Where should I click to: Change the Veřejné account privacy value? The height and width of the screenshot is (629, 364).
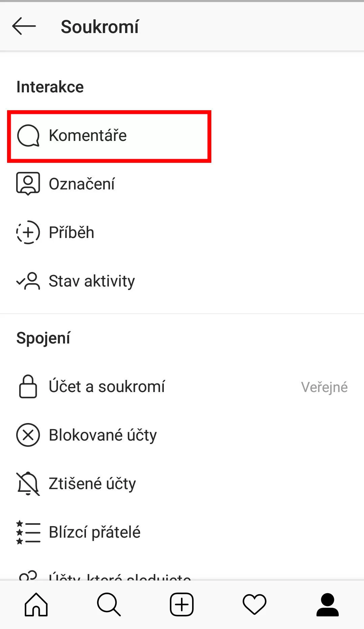(x=324, y=387)
